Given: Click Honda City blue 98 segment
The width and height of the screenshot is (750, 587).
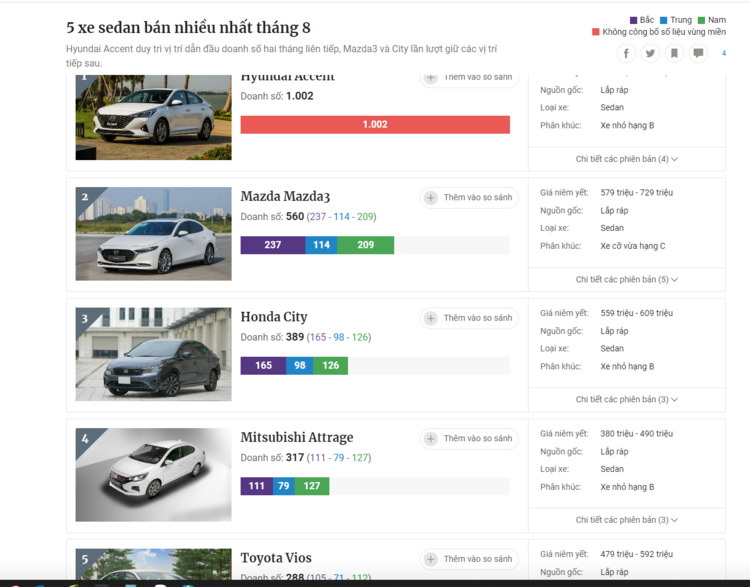Looking at the screenshot, I should [x=299, y=365].
